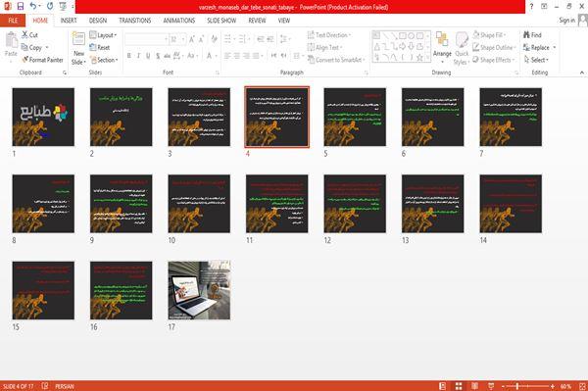588x391 pixels.
Task: Click the Find command
Action: (x=532, y=35)
